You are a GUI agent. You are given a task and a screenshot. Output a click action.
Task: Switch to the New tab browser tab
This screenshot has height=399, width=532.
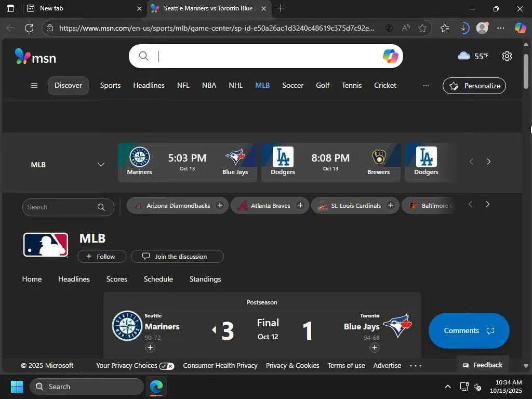[83, 8]
